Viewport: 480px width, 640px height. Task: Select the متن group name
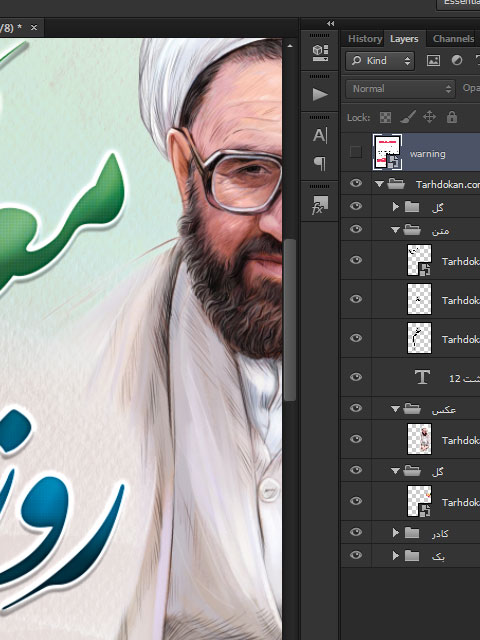(440, 231)
